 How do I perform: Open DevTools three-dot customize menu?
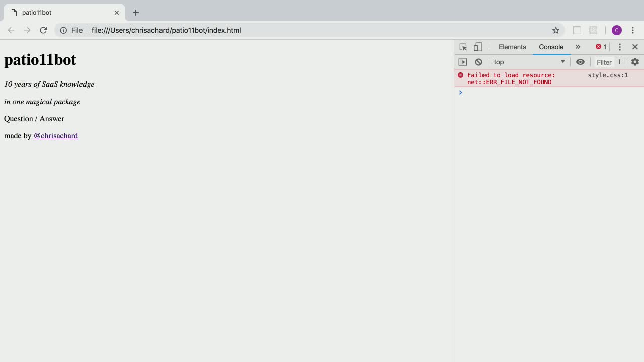coord(620,47)
